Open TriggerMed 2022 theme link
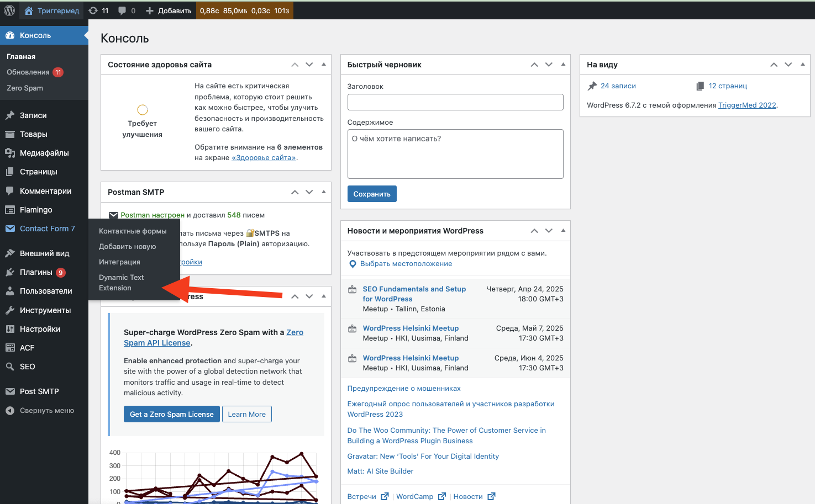Viewport: 815px width, 504px height. [x=747, y=105]
